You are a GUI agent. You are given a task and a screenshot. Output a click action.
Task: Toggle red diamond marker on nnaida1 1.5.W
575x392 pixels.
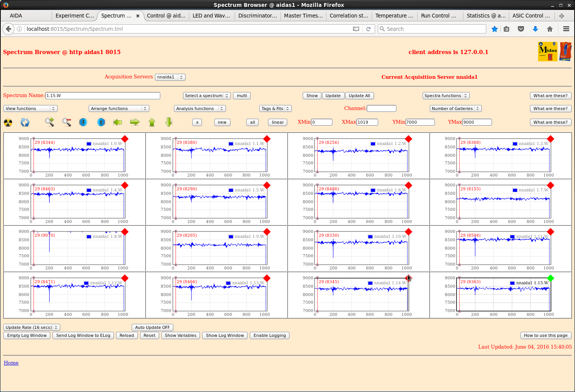coord(267,185)
